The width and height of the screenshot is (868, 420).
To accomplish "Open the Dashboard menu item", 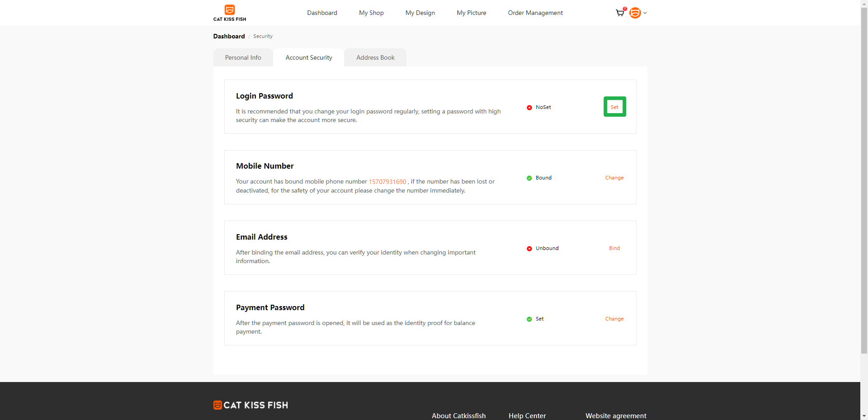I will pos(322,13).
